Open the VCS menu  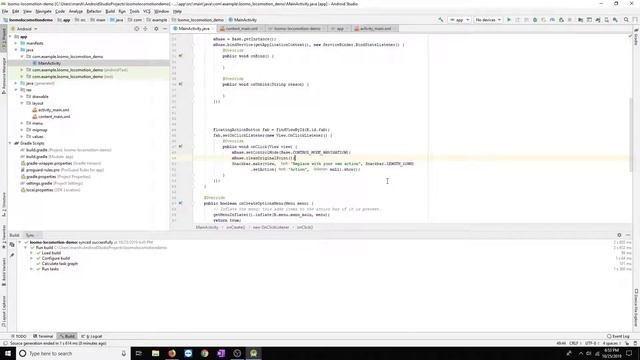click(147, 11)
